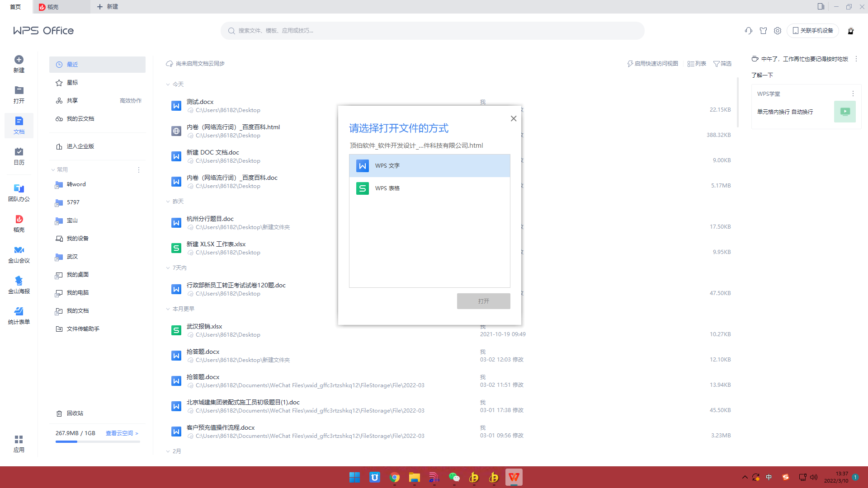Image resolution: width=868 pixels, height=488 pixels.
Task: Click the 打开 button in dialog
Action: point(483,301)
